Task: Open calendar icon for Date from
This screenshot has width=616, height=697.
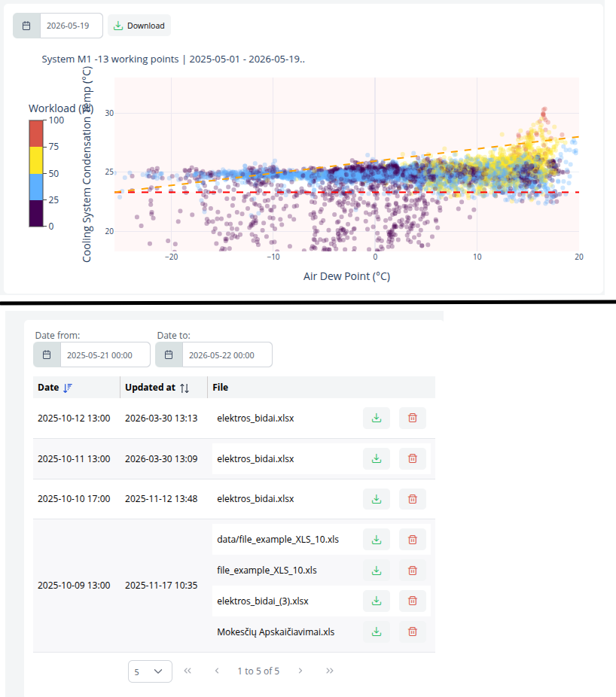Action: pyautogui.click(x=47, y=355)
